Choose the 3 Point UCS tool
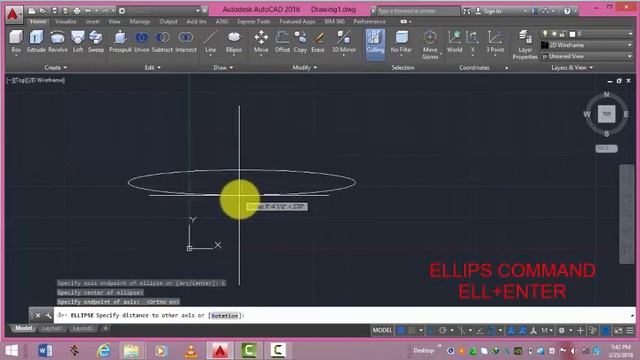The height and width of the screenshot is (360, 640). (495, 42)
